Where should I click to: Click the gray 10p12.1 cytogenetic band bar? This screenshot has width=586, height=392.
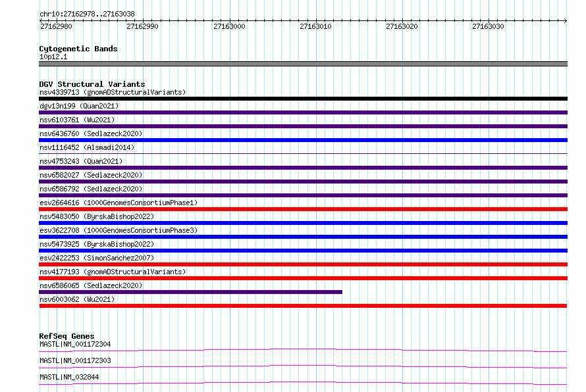coord(303,64)
